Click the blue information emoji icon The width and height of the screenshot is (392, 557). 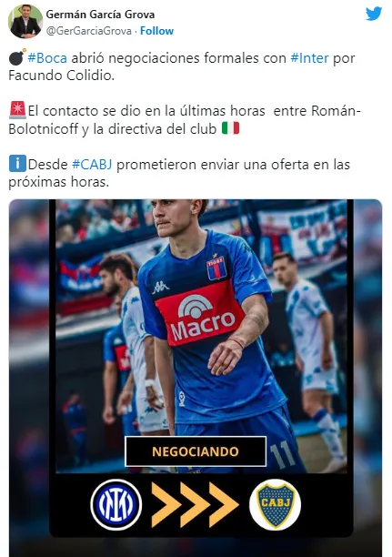pyautogui.click(x=17, y=164)
